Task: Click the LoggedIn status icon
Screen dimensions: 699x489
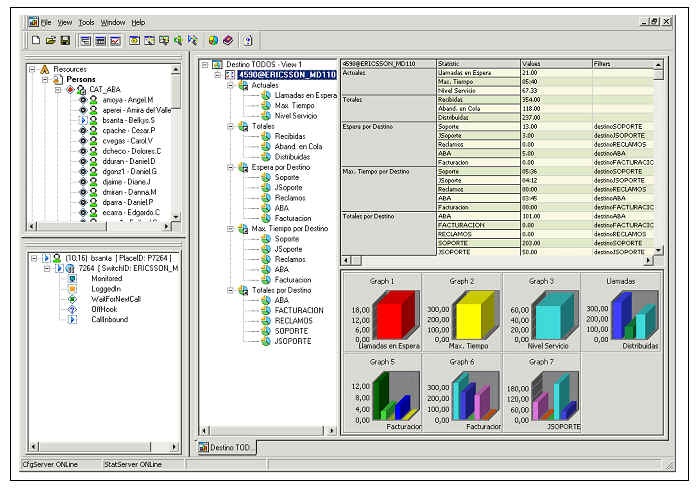Action: coord(72,289)
